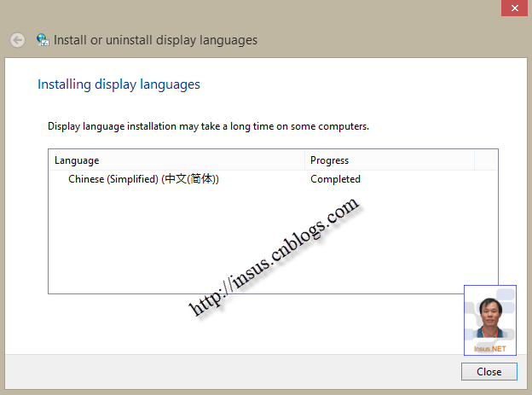The image size is (532, 395).
Task: Select the Progress column header
Action: 390,160
